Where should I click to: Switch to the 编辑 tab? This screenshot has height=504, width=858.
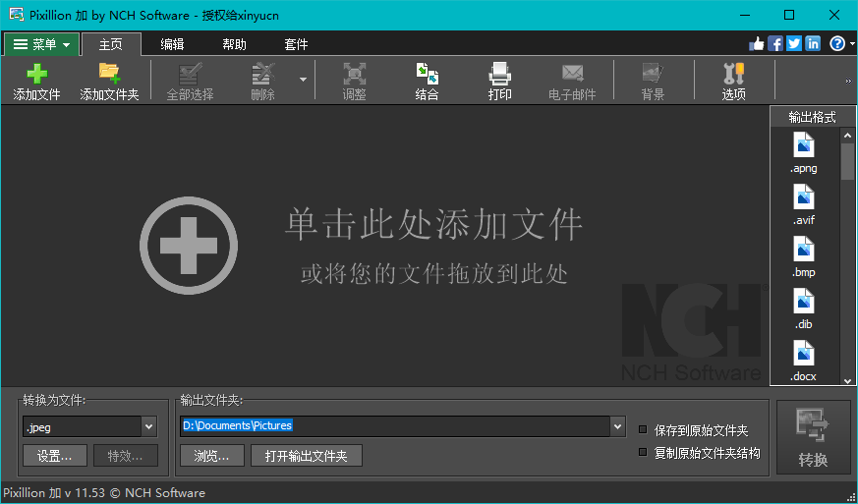(x=172, y=44)
